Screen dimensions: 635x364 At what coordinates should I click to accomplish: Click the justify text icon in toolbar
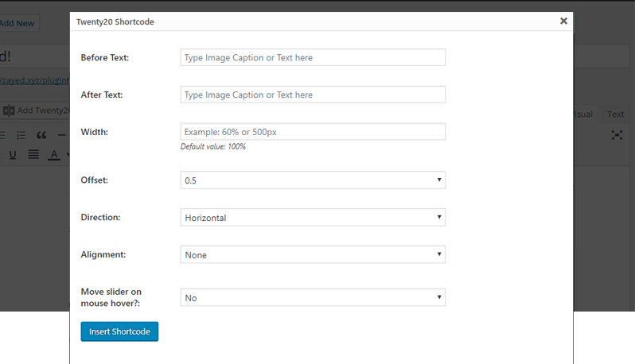(x=33, y=154)
